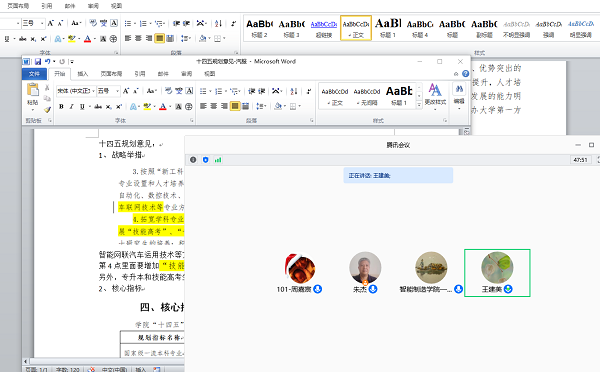The height and width of the screenshot is (372, 600).
Task: Switch to 引用 tab in front Word window
Action: click(x=140, y=73)
